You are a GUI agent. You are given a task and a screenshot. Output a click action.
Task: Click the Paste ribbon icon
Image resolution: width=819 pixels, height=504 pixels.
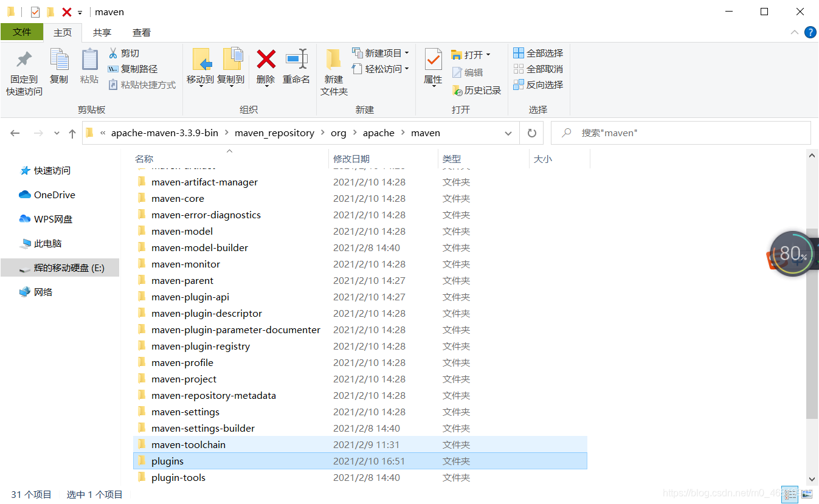[x=89, y=60]
